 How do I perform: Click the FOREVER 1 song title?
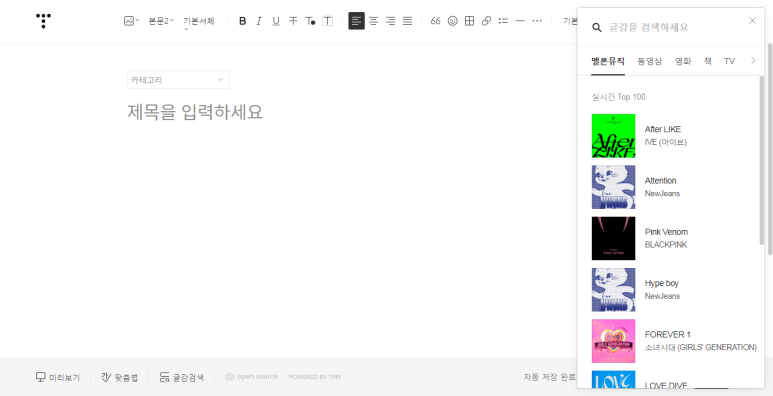tap(668, 334)
